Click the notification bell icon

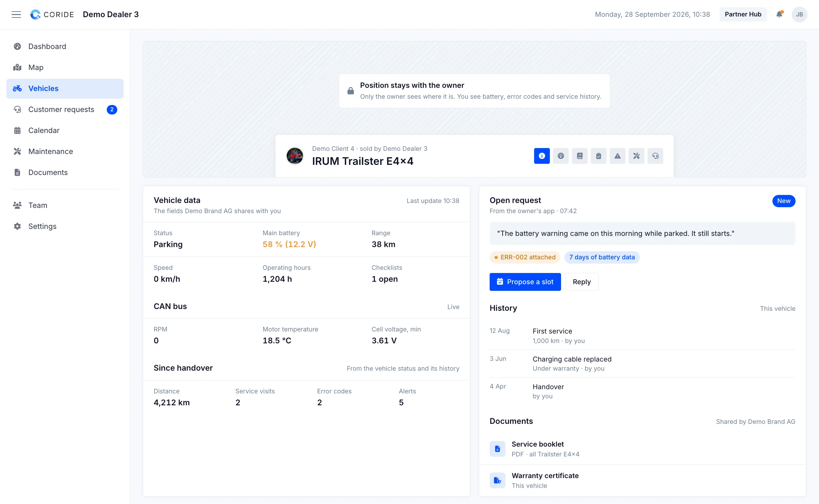779,14
